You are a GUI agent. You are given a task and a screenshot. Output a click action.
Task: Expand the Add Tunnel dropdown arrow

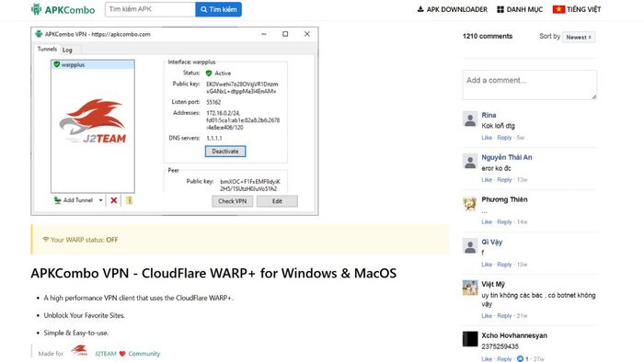point(100,200)
